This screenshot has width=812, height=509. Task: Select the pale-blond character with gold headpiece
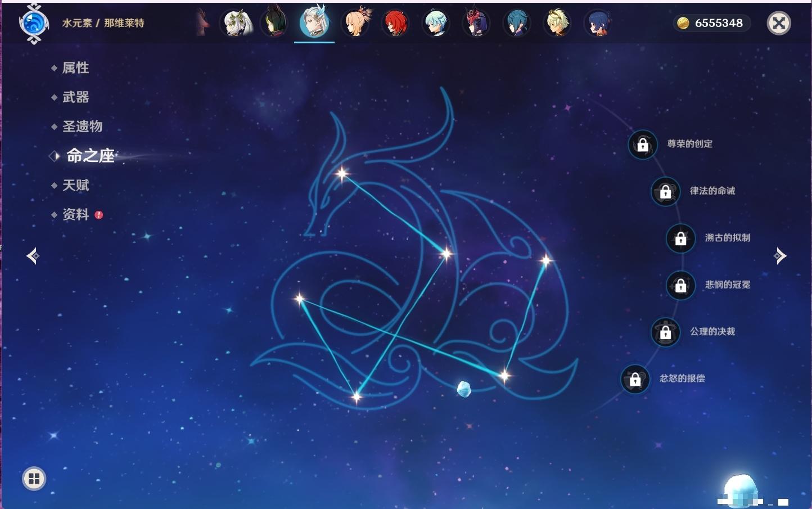[557, 23]
